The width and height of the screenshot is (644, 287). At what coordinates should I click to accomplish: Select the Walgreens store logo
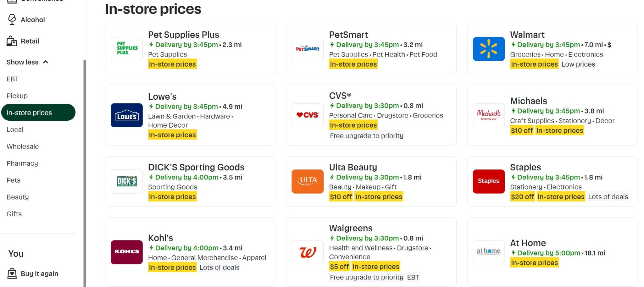pos(308,252)
